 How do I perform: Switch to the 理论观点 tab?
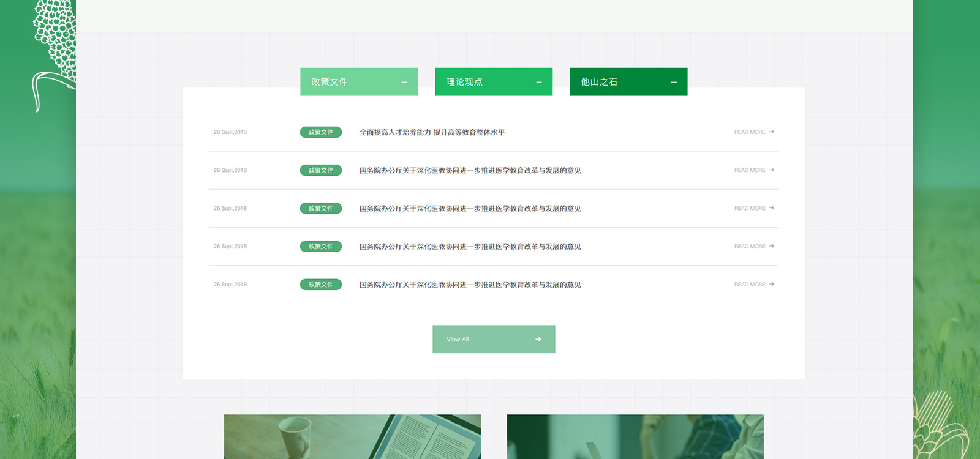pos(466,82)
